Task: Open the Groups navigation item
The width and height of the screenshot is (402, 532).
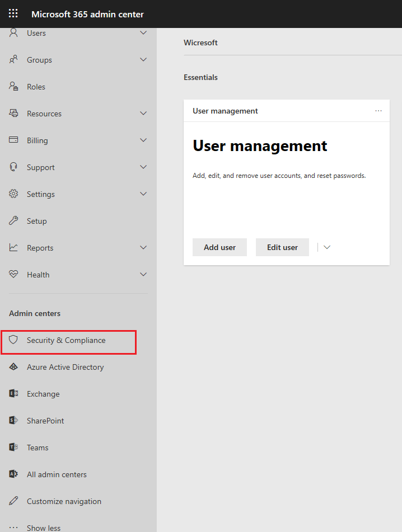Action: pos(78,60)
